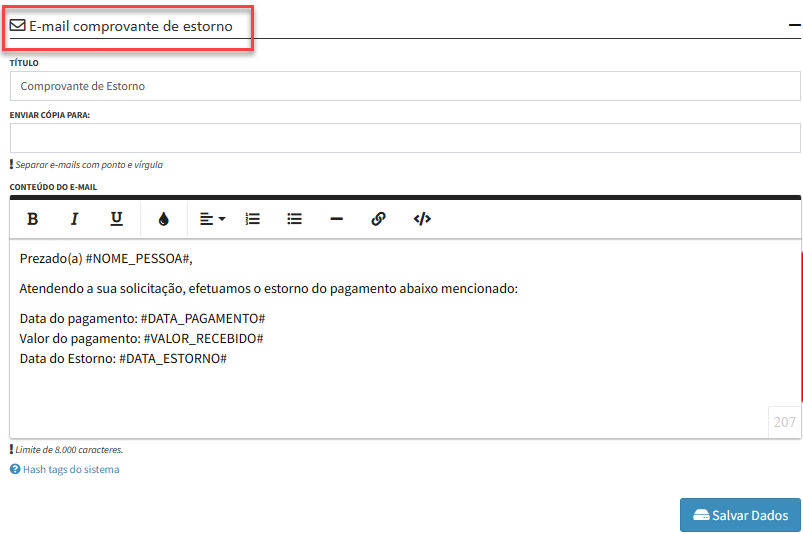Image resolution: width=803 pixels, height=534 pixels.
Task: Apply italic formatting to the text
Action: [x=74, y=219]
